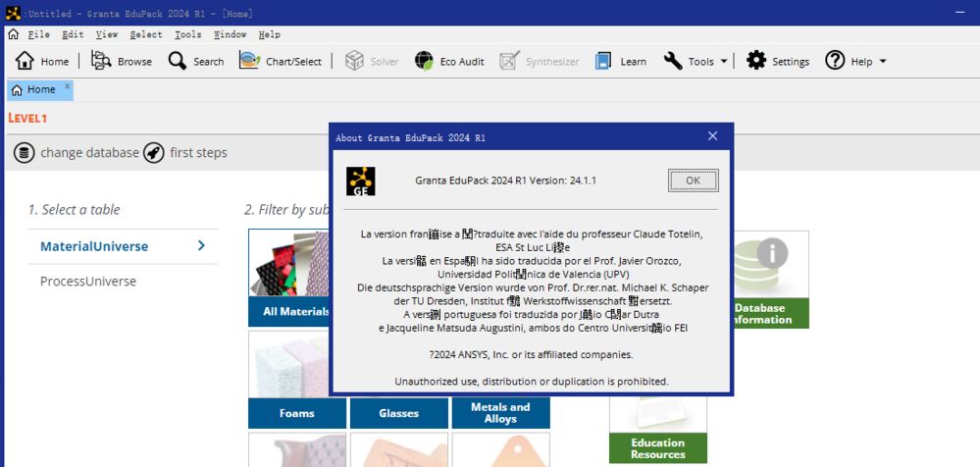Open the Edit menu

pos(73,34)
